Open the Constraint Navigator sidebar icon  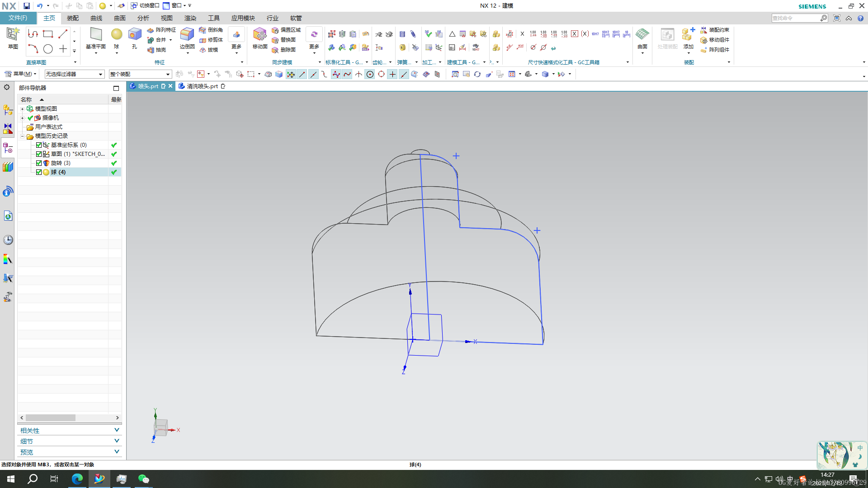pos(8,129)
